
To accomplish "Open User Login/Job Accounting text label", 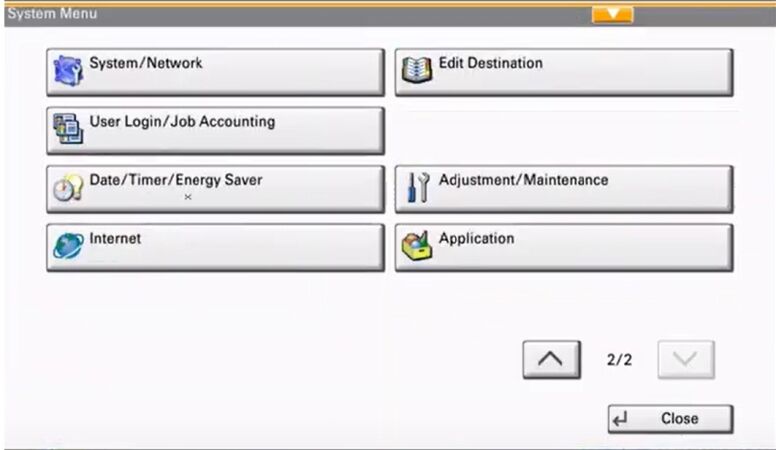I will pos(182,122).
